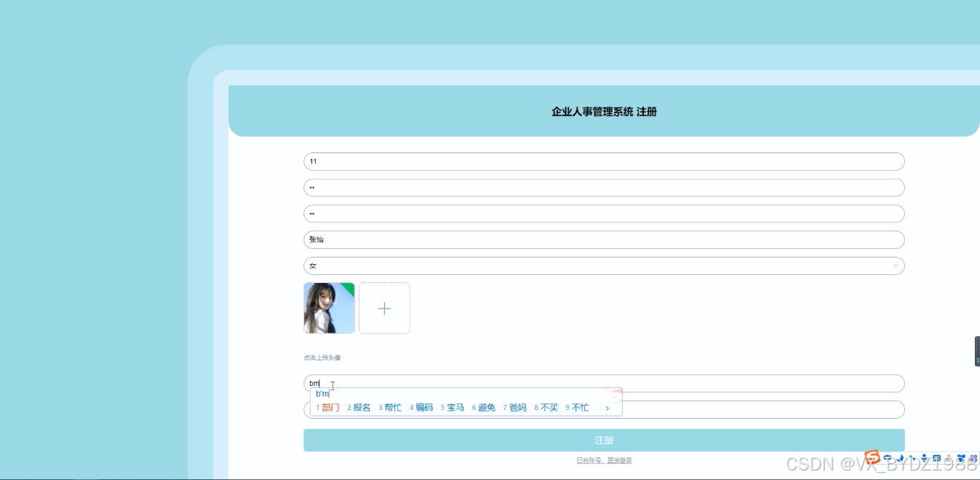Select candidate 1 部门
This screenshot has height=480, width=980.
pos(327,408)
